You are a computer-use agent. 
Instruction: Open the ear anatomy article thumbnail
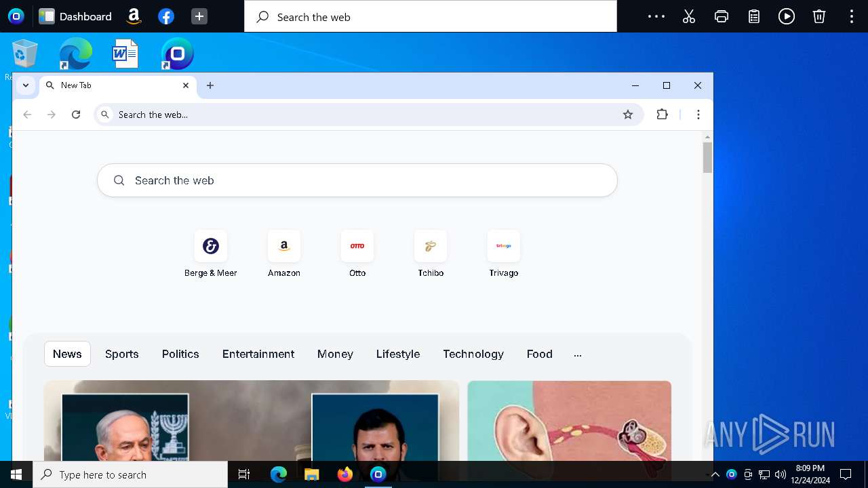pos(570,421)
